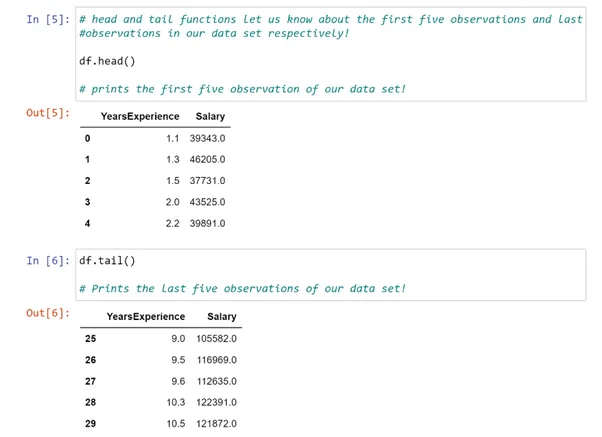This screenshot has height=437, width=602.
Task: Click salary value 39343.0
Action: coord(207,138)
